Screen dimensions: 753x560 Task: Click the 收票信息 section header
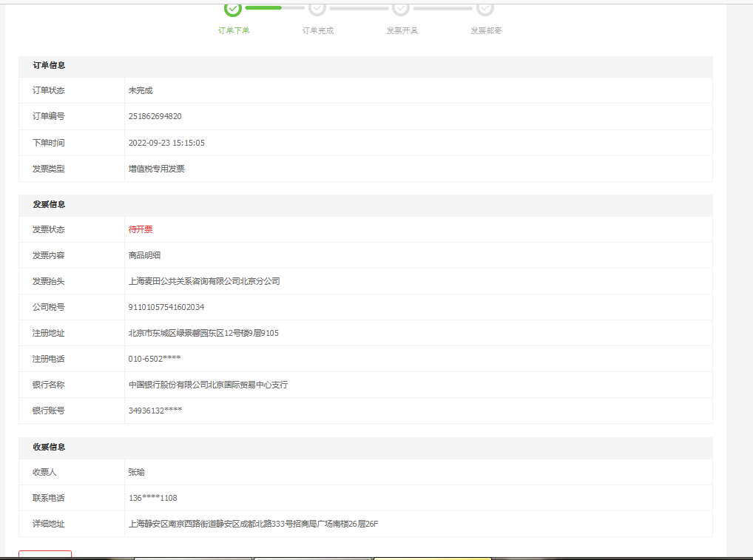49,448
